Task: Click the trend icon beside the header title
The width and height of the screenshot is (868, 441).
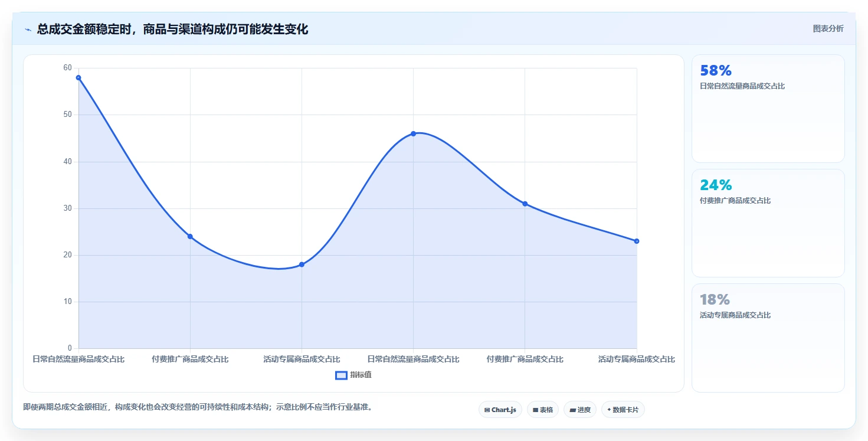Action: tap(28, 30)
